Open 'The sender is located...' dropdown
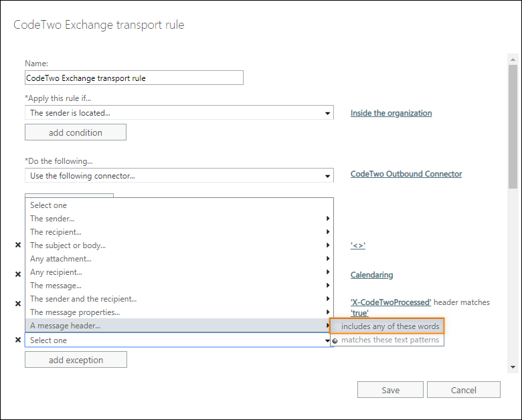522x420 pixels. tap(179, 113)
